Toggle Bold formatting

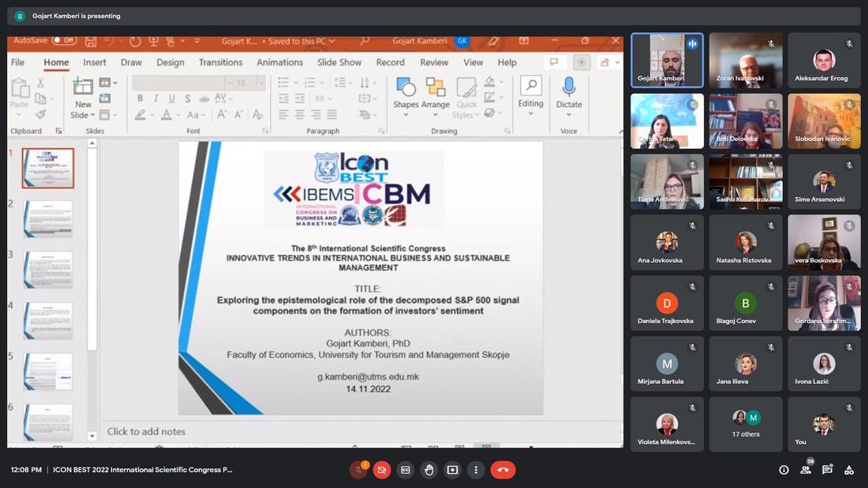coord(140,99)
